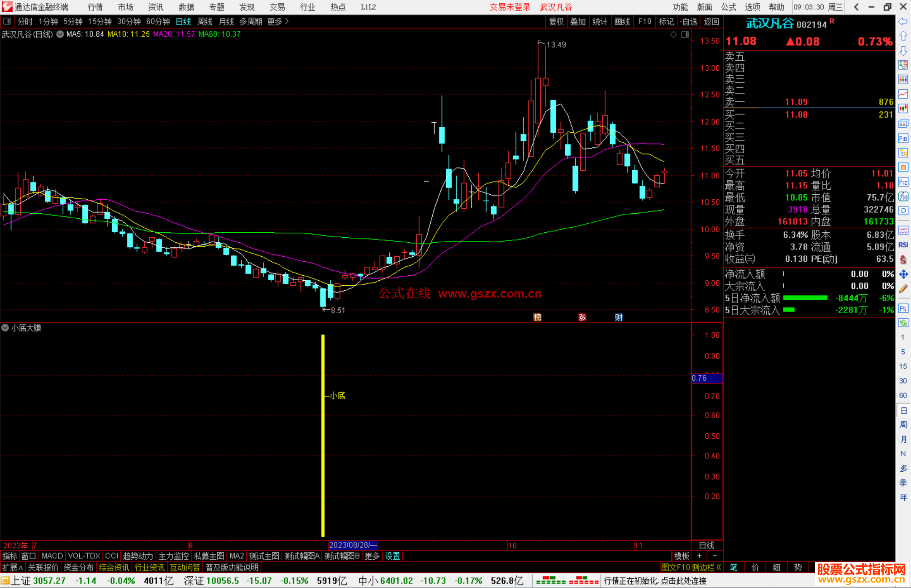Toggle the panel layout icon left of 分时

coord(7,21)
